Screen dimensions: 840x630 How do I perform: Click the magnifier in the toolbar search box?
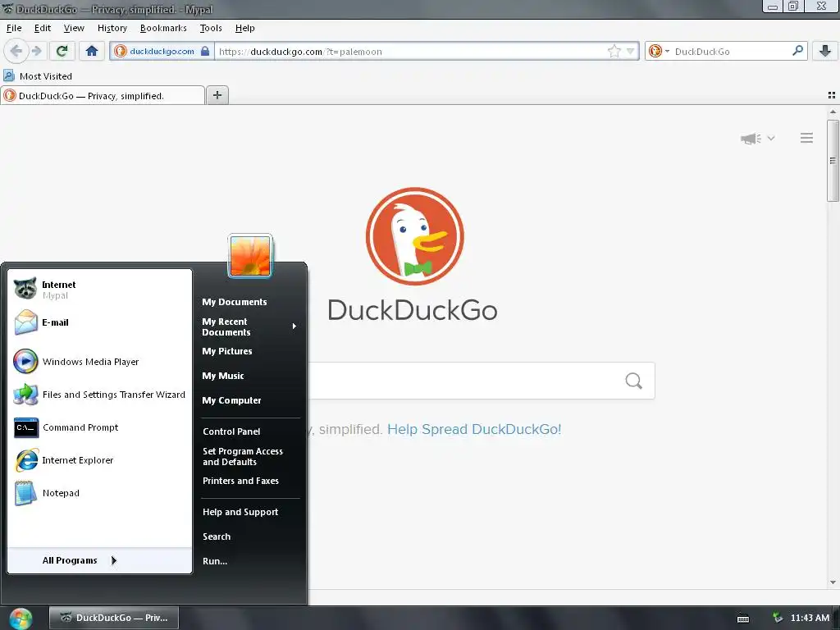(x=797, y=51)
